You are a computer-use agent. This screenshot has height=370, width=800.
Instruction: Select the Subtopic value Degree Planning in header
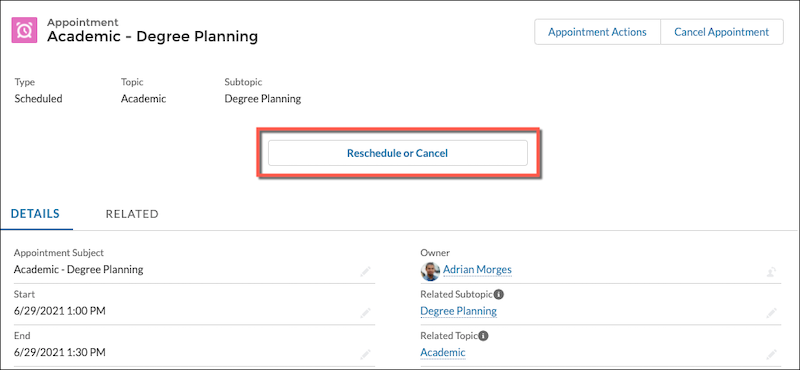(x=263, y=99)
